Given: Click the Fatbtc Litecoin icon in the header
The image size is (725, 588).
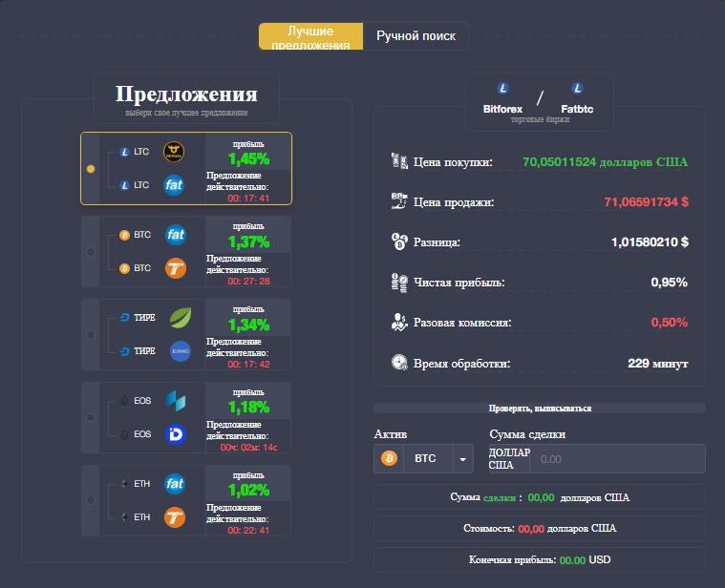Looking at the screenshot, I should [x=577, y=89].
